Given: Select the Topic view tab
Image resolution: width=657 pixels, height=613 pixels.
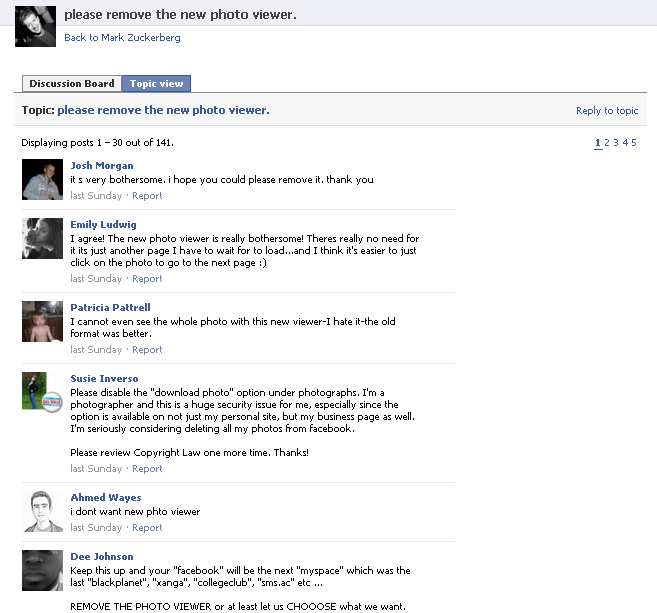Looking at the screenshot, I should point(156,83).
